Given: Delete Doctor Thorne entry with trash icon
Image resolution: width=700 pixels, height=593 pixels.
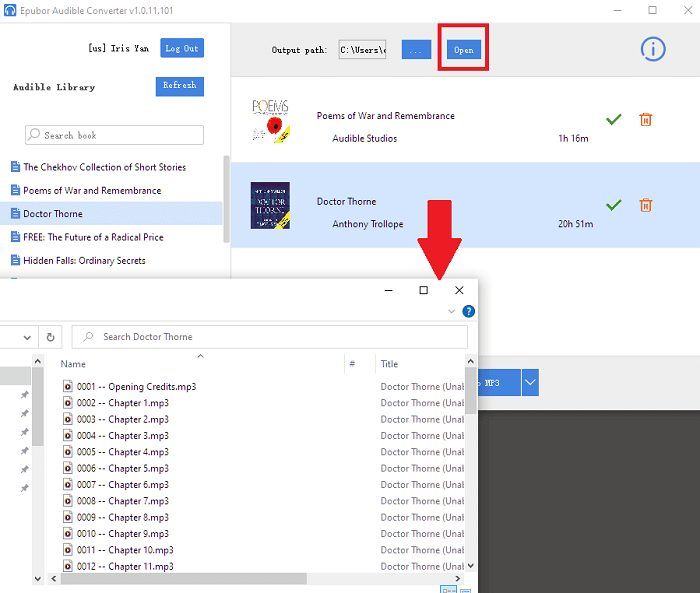Looking at the screenshot, I should (646, 205).
